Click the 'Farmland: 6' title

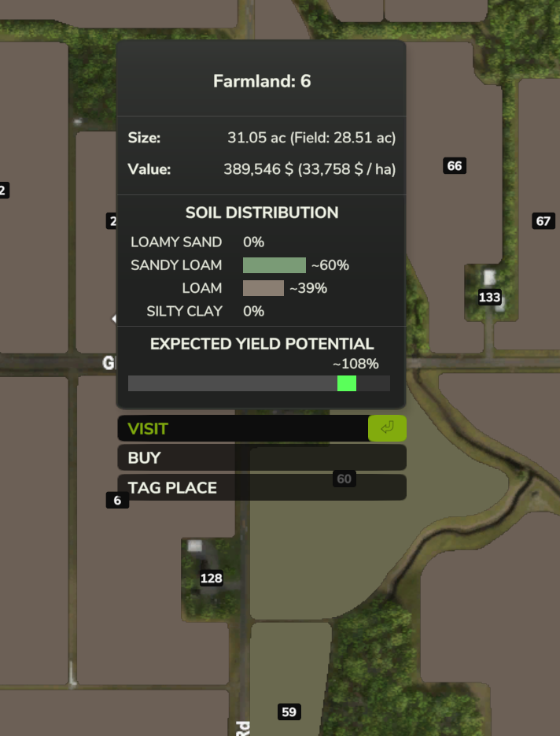click(x=262, y=81)
